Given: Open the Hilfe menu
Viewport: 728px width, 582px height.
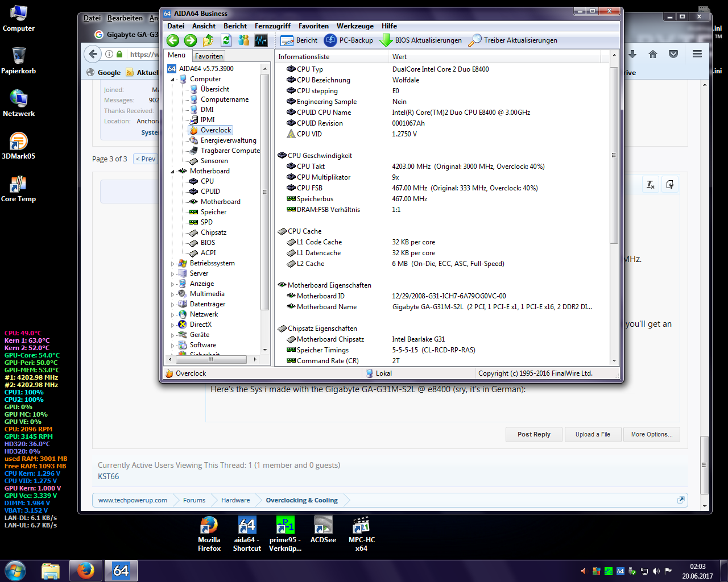Looking at the screenshot, I should click(x=389, y=26).
